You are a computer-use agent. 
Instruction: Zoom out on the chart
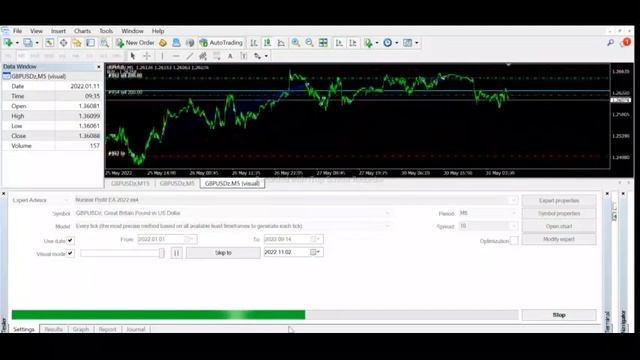click(309, 42)
